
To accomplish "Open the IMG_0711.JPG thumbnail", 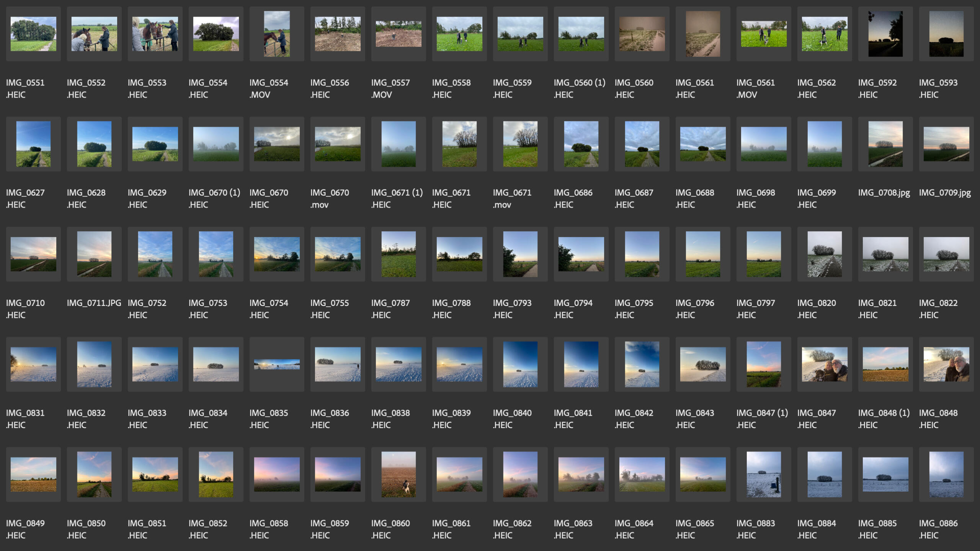I will 94,254.
